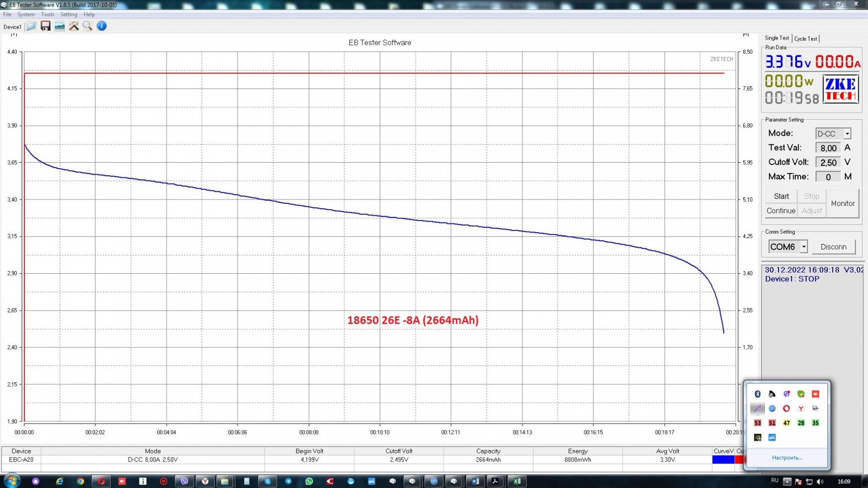Viewport: 868px width, 488px height.
Task: Click the open folder toolbar icon
Action: 31,26
